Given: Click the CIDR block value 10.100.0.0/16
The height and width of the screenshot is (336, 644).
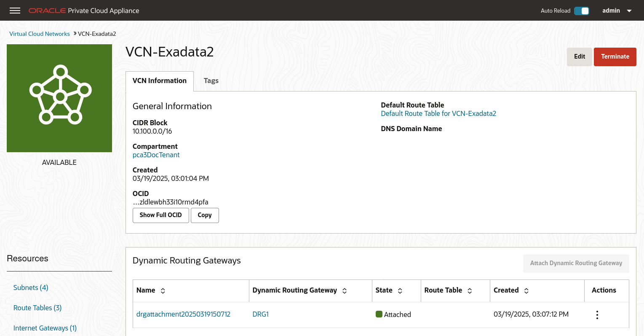Looking at the screenshot, I should coord(152,131).
